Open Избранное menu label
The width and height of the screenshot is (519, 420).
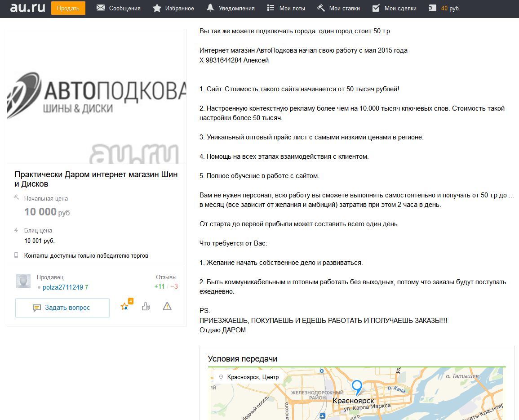(x=180, y=8)
